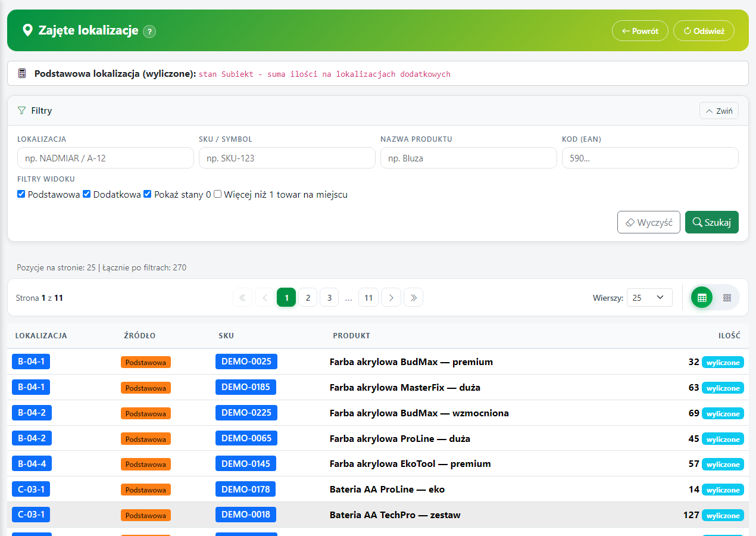756x536 pixels.
Task: Toggle the Dodatkowa checkbox
Action: [x=87, y=194]
